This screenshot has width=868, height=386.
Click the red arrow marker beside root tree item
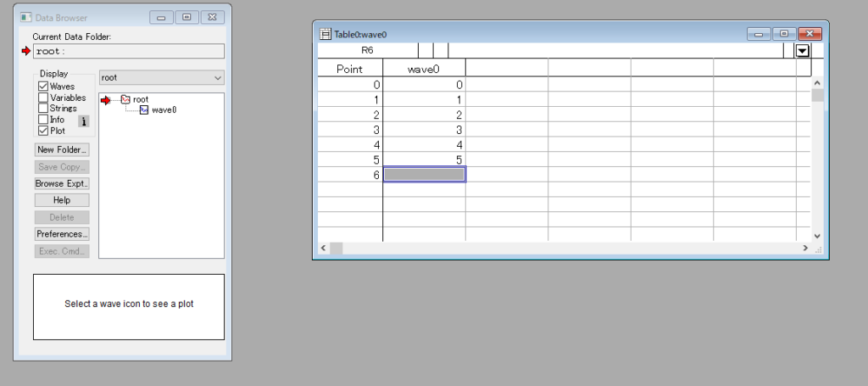[x=106, y=100]
